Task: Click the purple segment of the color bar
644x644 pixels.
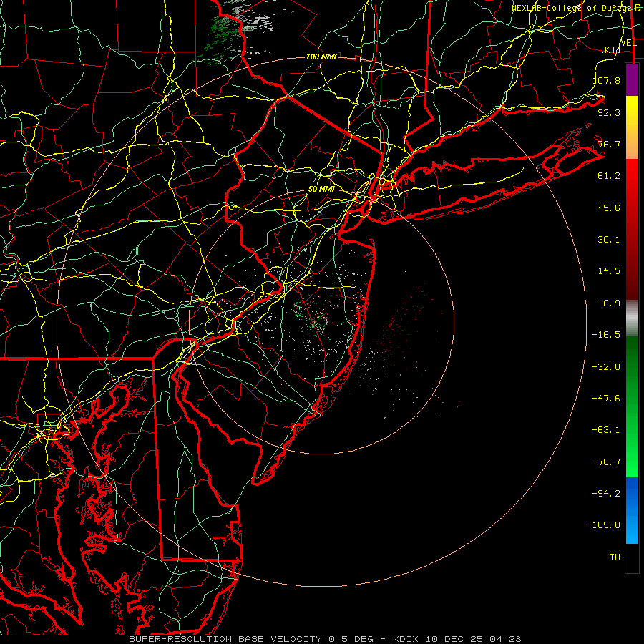Action: pos(632,80)
